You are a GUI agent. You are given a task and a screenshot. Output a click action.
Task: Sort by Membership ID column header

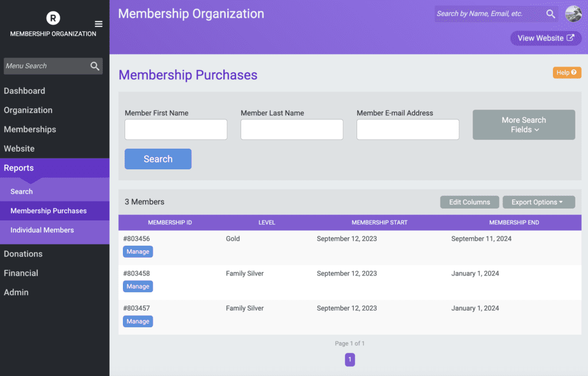(170, 223)
